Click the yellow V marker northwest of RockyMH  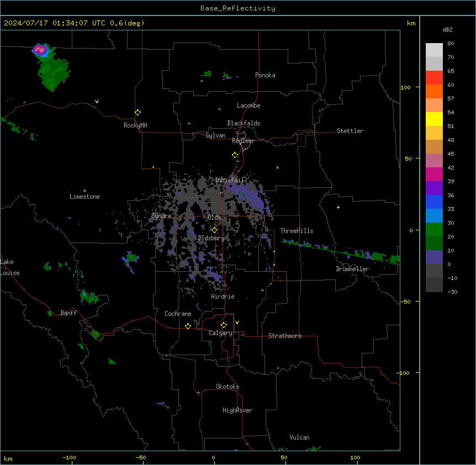point(97,102)
